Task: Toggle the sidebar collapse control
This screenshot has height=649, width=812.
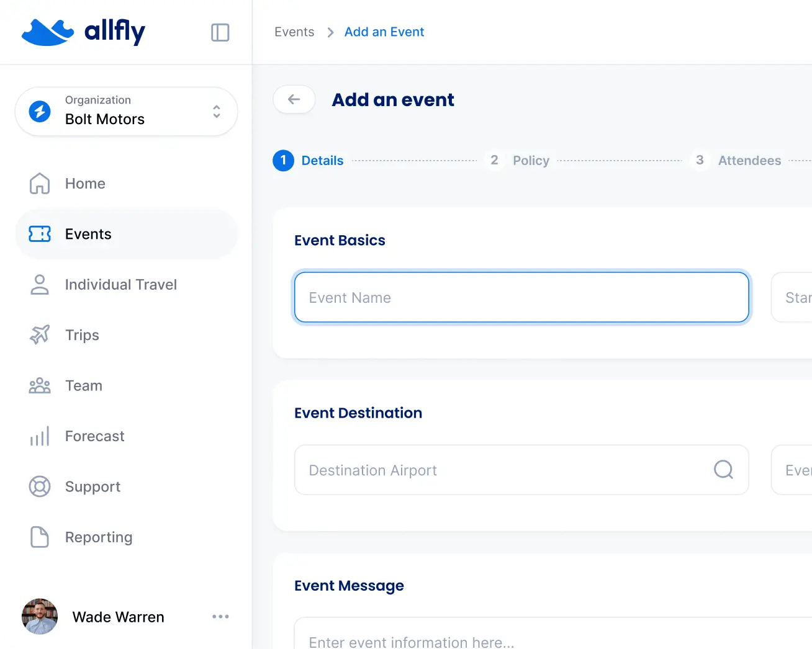Action: [220, 32]
